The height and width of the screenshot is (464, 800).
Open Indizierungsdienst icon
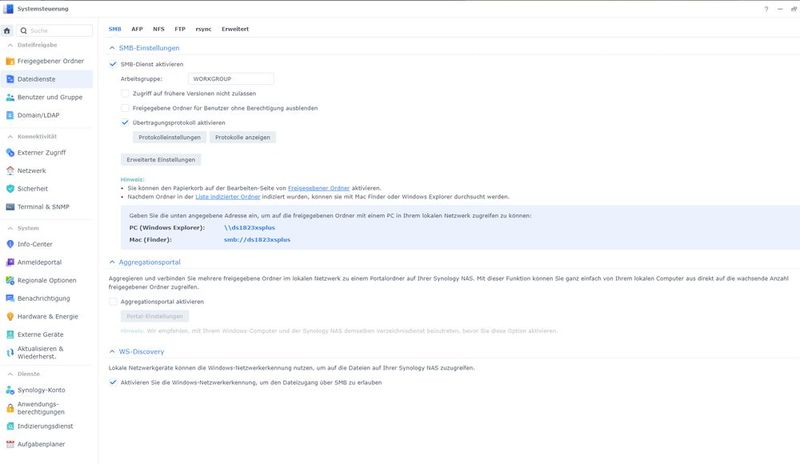click(x=10, y=426)
